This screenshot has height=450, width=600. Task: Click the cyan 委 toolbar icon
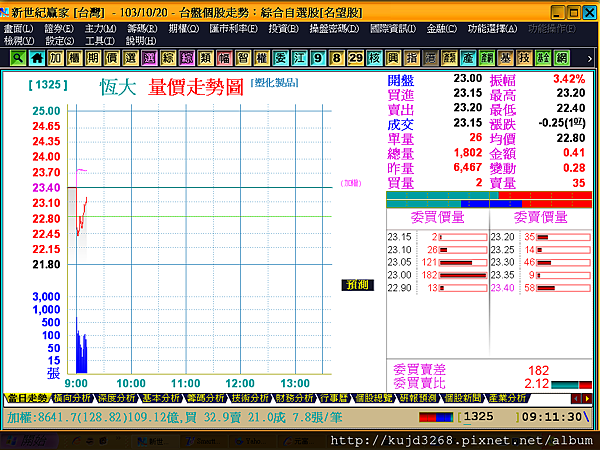point(280,58)
